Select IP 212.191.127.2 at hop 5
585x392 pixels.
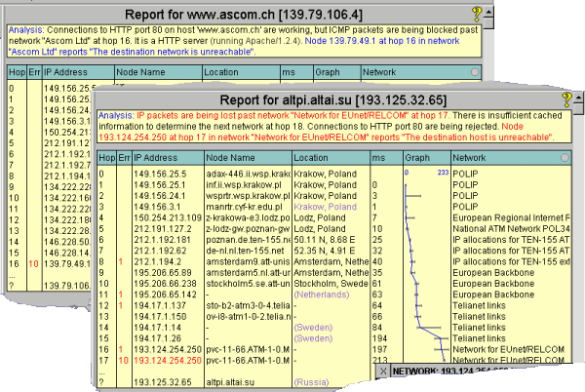[163, 228]
